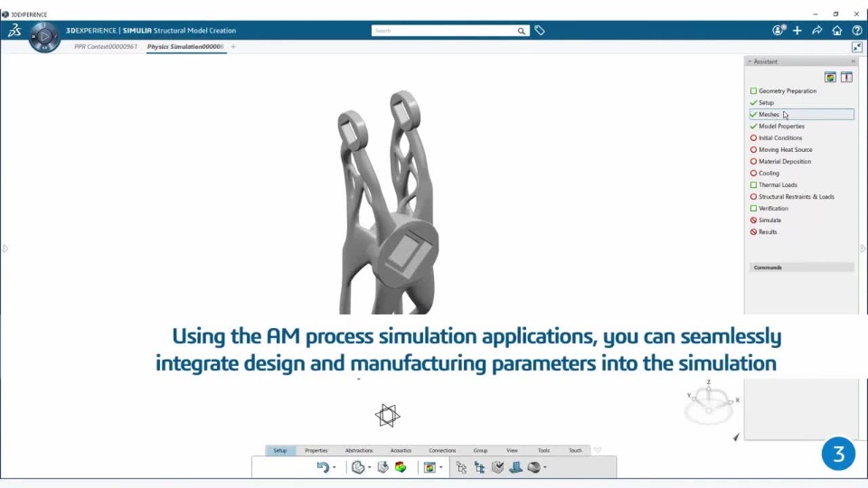Collapse the Assistant panel header arrow

tap(750, 61)
